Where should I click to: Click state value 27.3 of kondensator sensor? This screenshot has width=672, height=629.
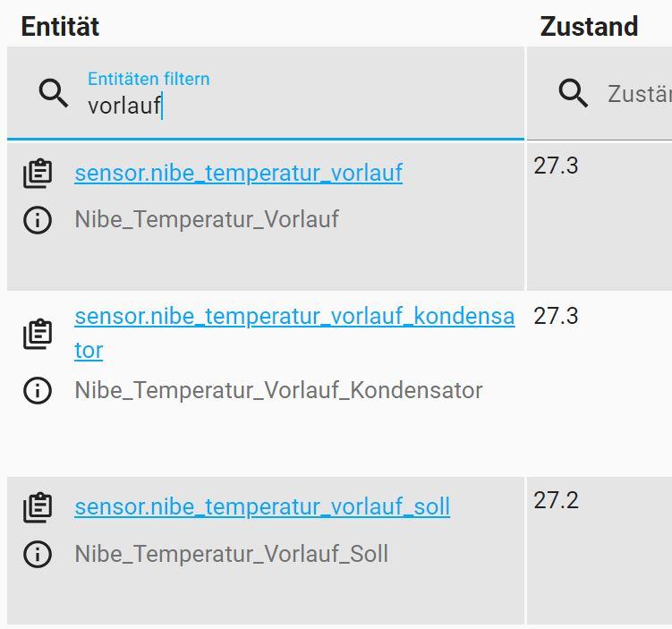point(556,316)
